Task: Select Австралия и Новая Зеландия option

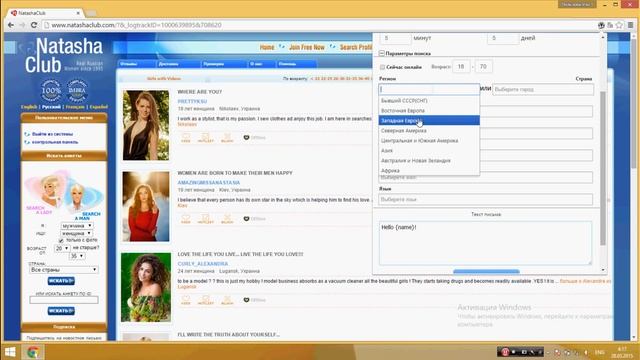Action: click(x=429, y=160)
